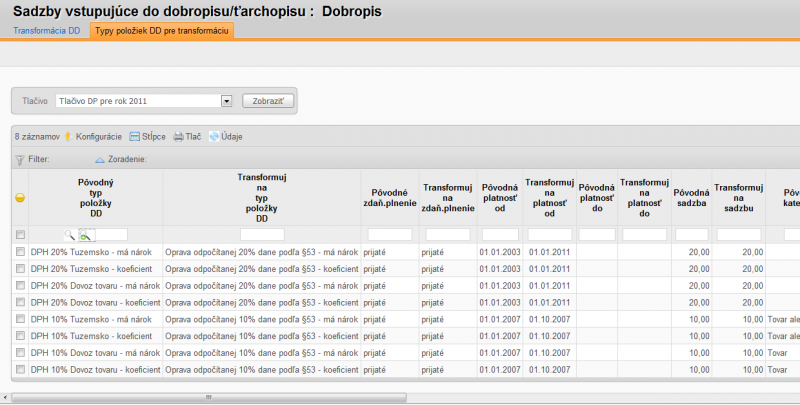Open the Tlačivo dropdown arrow
The width and height of the screenshot is (800, 405).
(x=227, y=101)
